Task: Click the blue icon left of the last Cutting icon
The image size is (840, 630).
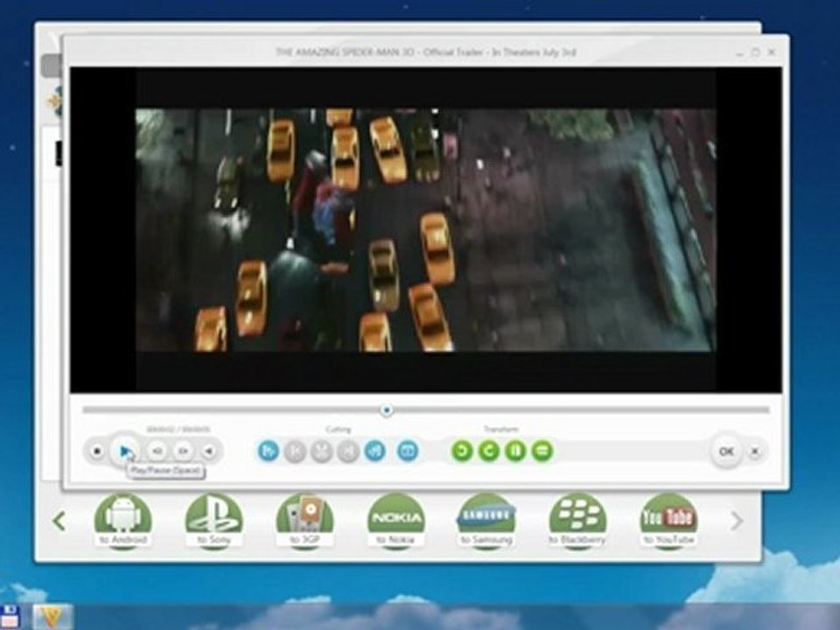Action: [x=375, y=451]
